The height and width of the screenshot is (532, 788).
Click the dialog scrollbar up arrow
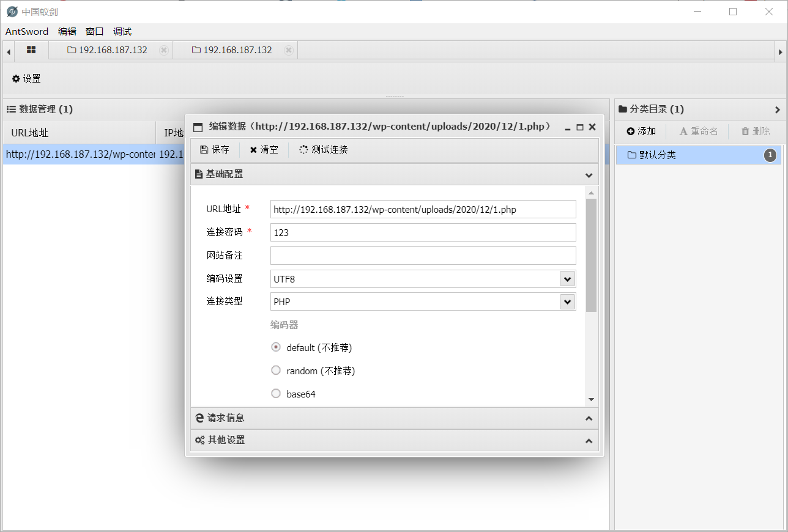(x=591, y=193)
